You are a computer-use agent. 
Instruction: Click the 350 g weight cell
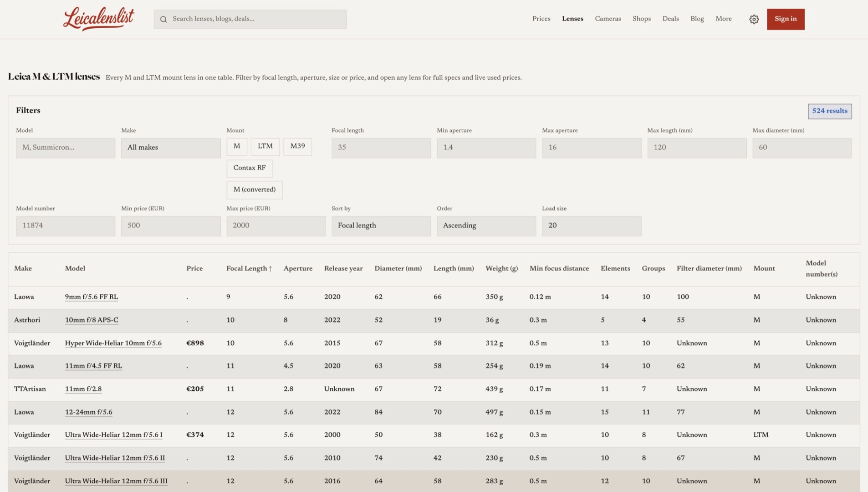point(494,297)
